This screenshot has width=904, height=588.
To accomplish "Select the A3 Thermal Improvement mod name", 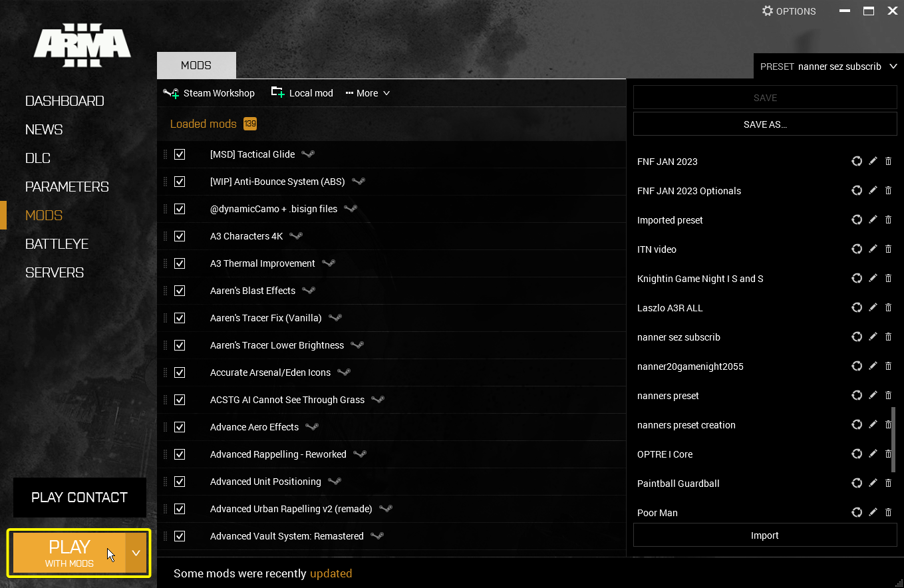I will 263,263.
